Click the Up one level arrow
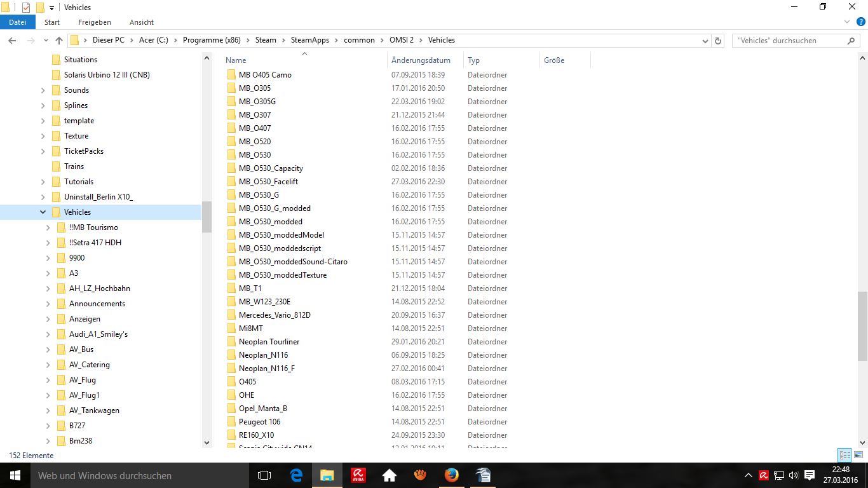868x488 pixels. tap(59, 40)
